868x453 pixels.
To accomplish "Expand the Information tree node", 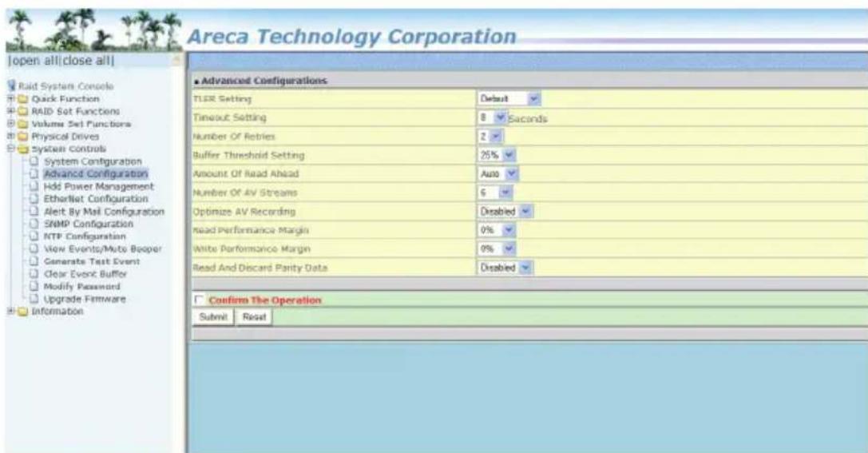I will tap(10, 311).
